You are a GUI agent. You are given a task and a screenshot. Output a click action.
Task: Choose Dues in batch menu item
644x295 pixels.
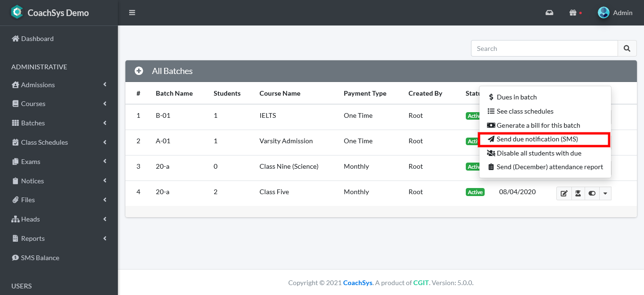click(517, 97)
